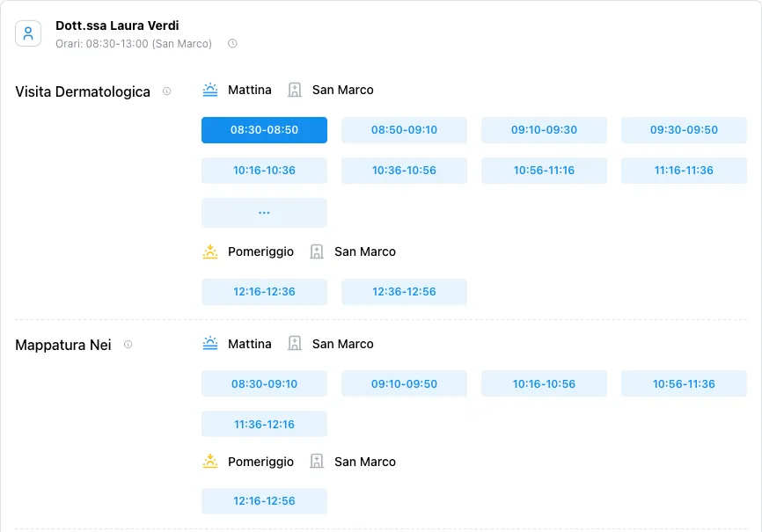Screen dimensions: 762x532
Task: Click the Mattina sunrise icon under Visita Dermatologica
Action: pos(210,90)
